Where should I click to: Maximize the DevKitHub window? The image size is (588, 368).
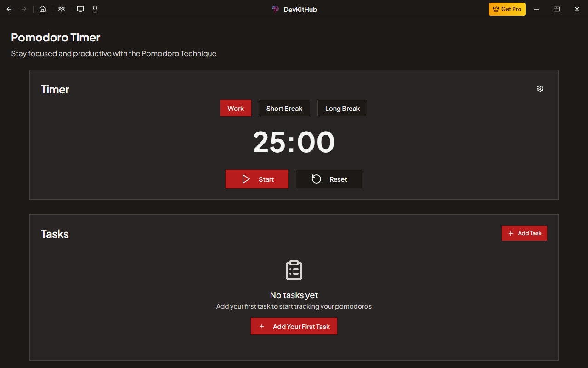pyautogui.click(x=556, y=9)
